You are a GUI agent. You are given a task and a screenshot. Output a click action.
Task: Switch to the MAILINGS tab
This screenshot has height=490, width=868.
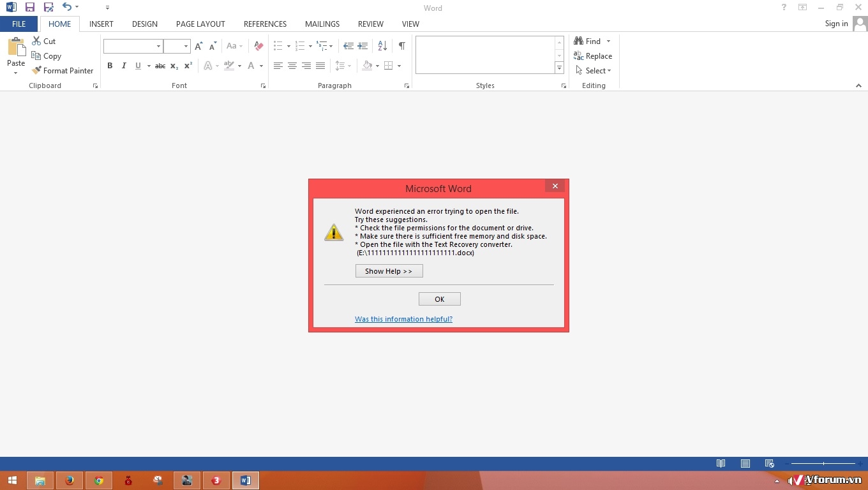point(322,24)
